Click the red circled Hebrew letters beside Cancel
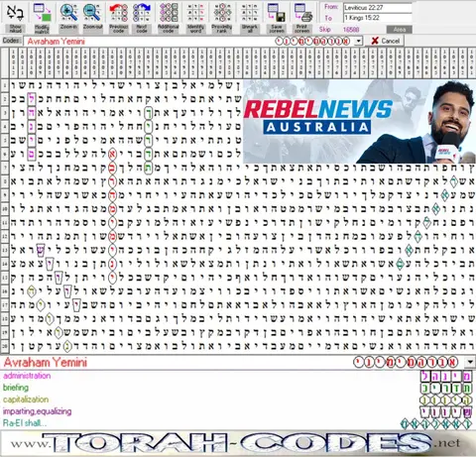This screenshot has width=476, height=457. tap(312, 42)
